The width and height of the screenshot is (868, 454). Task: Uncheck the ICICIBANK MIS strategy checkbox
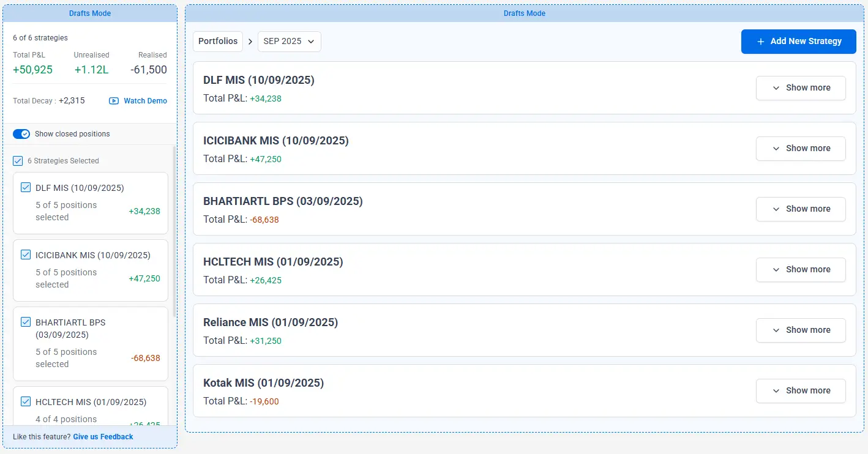(26, 255)
